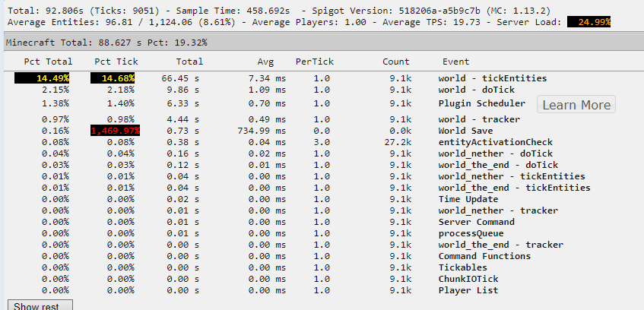Select 'world_nether - tracker' event
The height and width of the screenshot is (310, 644).
coord(498,210)
